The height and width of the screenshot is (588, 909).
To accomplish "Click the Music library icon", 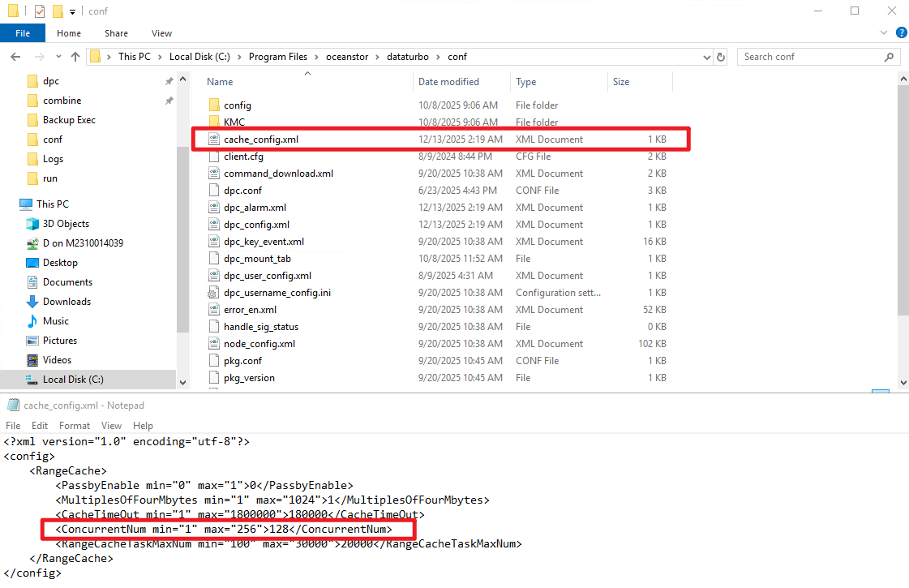I will click(x=32, y=321).
